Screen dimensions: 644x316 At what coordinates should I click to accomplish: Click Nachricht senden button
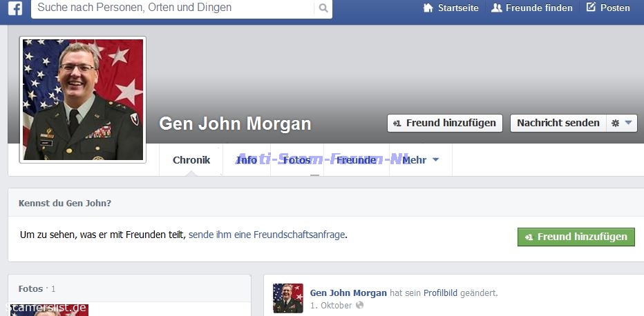(558, 123)
